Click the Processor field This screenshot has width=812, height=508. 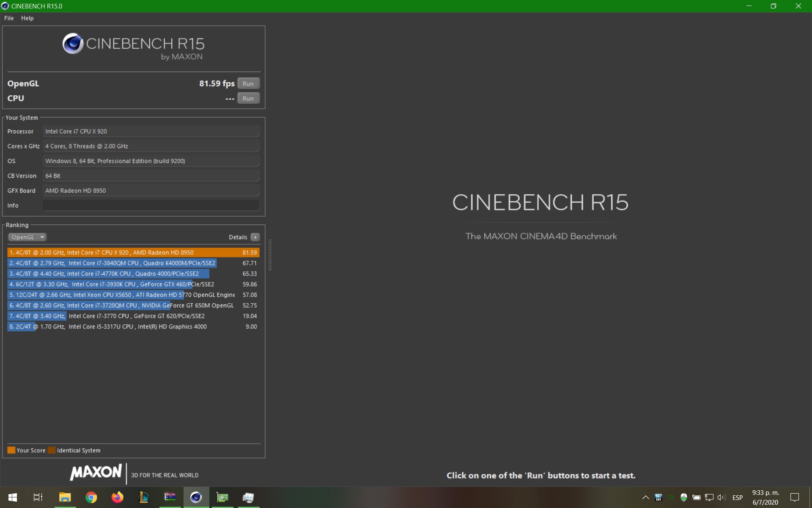click(151, 131)
